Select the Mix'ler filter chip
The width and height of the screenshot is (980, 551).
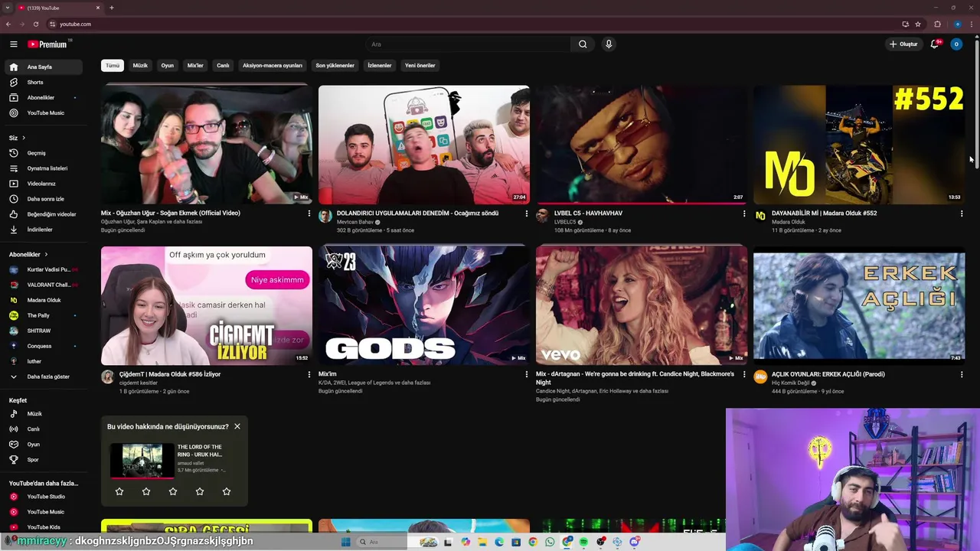195,66
